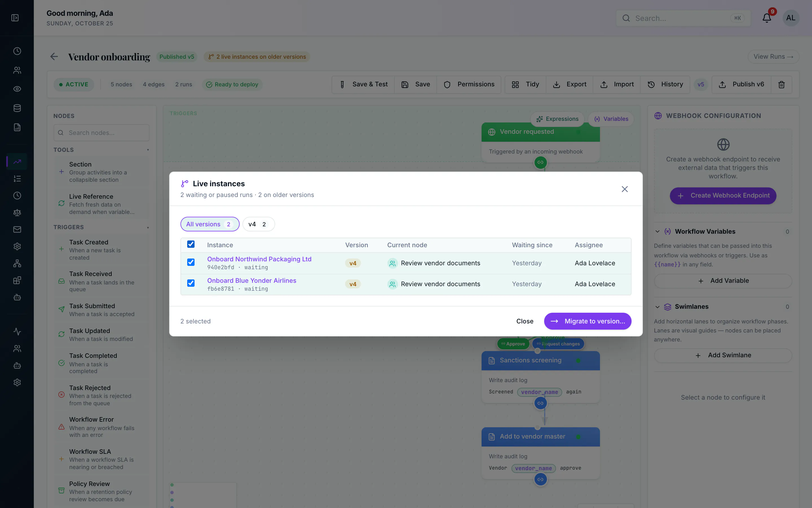Open the activity pulse icon in sidebar
The height and width of the screenshot is (508, 812).
(x=17, y=332)
